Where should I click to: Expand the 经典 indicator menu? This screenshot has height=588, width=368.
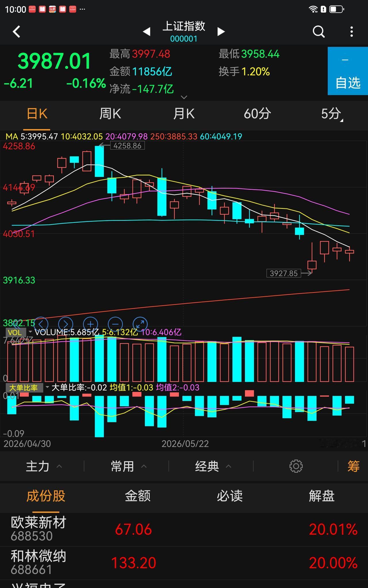pyautogui.click(x=213, y=466)
